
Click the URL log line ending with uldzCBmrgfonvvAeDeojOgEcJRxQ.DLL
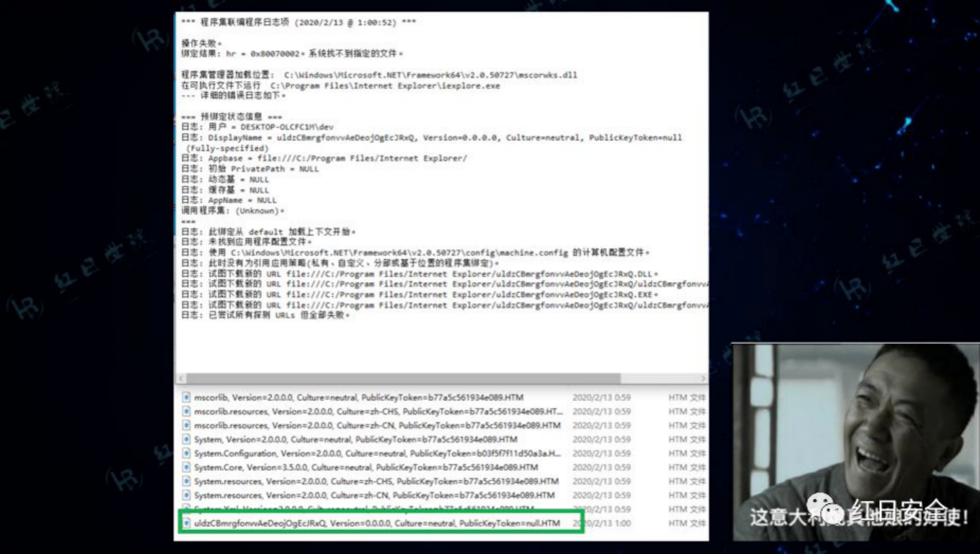tap(420, 273)
